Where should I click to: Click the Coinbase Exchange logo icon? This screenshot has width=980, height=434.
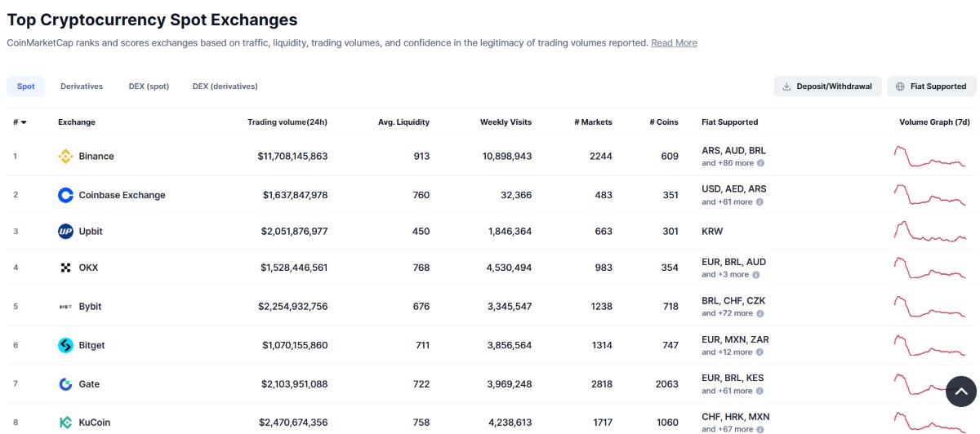point(65,195)
